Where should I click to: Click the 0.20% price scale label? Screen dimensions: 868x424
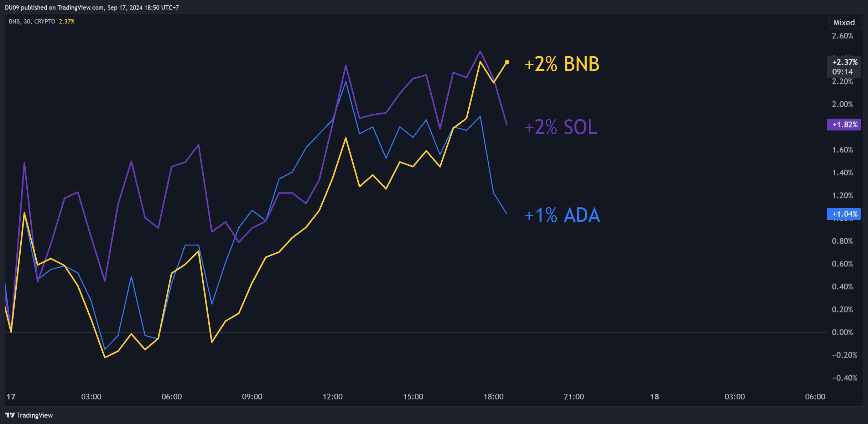coord(842,310)
